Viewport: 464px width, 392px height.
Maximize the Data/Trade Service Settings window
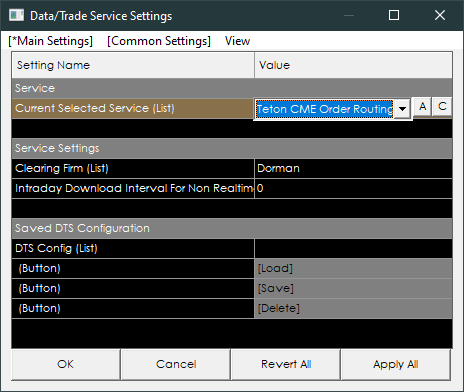click(394, 15)
